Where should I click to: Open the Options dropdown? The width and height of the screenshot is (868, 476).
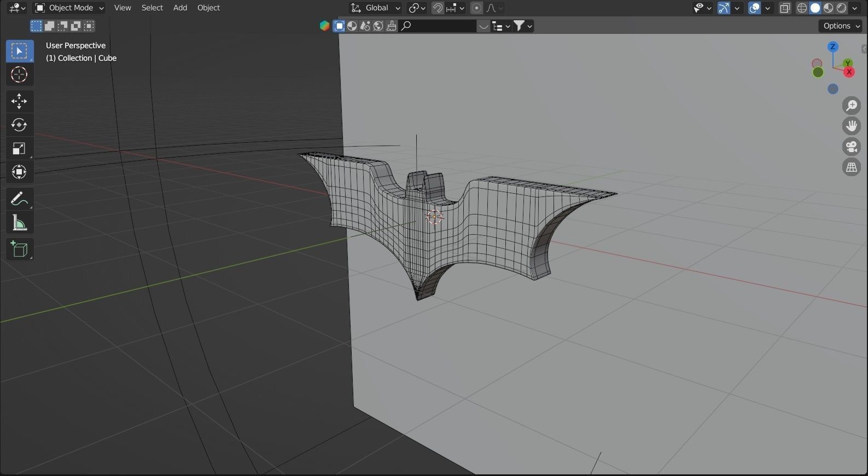click(841, 26)
